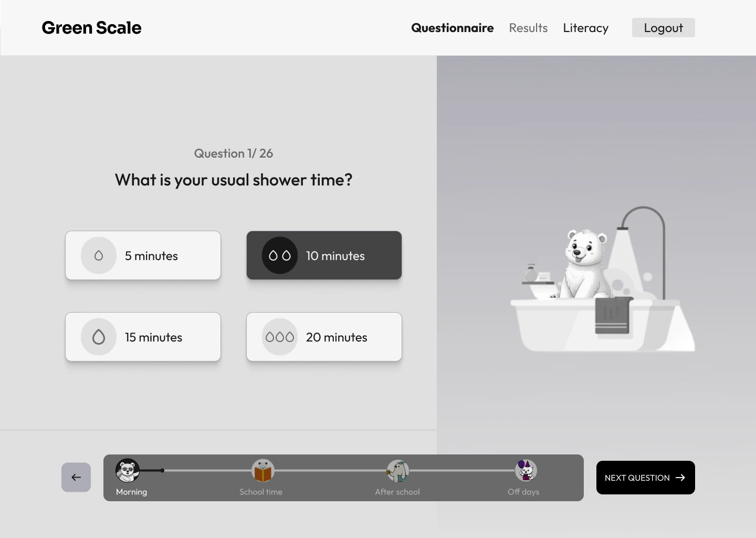Click the single droplet icon for 5 minutes
This screenshot has height=538, width=756.
(x=98, y=256)
